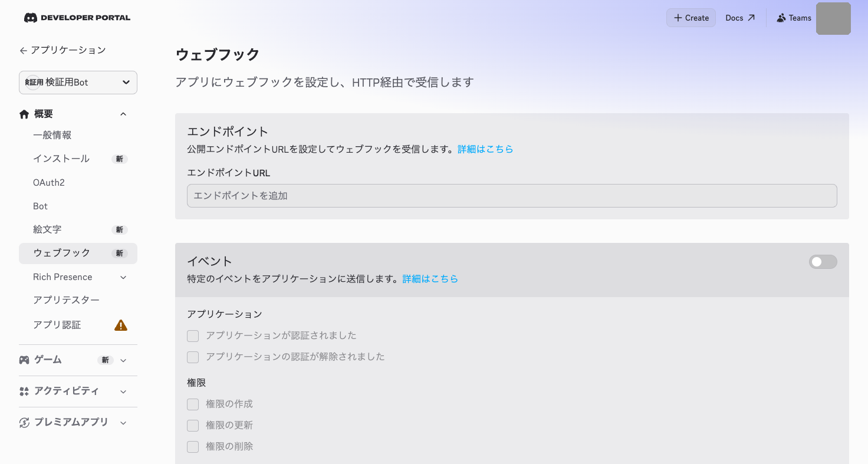The height and width of the screenshot is (464, 868).
Task: Expand the アクティビティ section chevron
Action: pyautogui.click(x=123, y=391)
